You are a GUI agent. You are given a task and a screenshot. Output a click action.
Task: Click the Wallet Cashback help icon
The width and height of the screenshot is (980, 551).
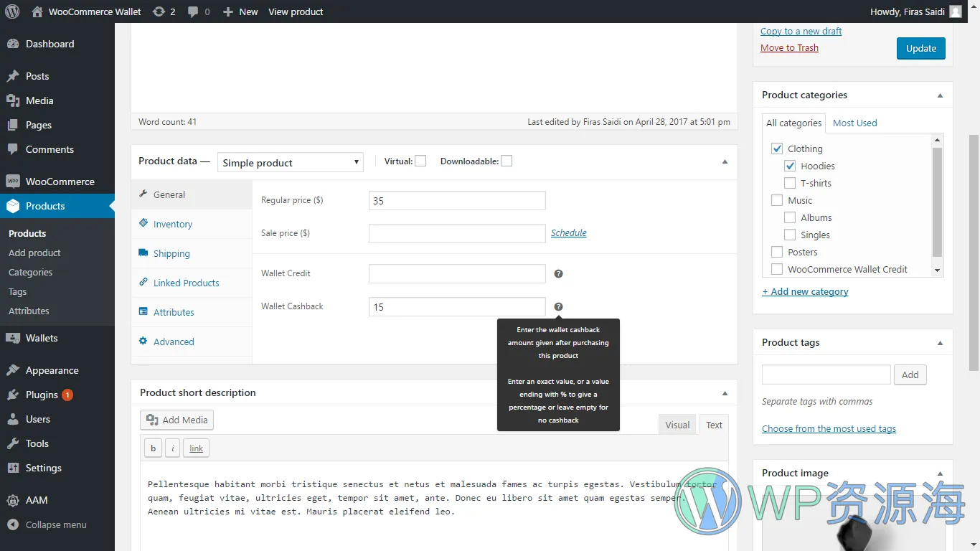tap(559, 307)
